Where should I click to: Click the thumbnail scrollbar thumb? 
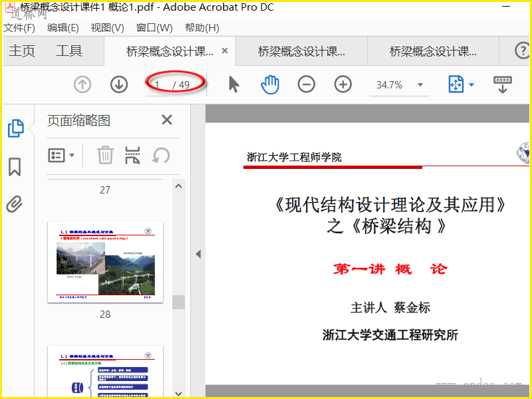click(x=178, y=302)
